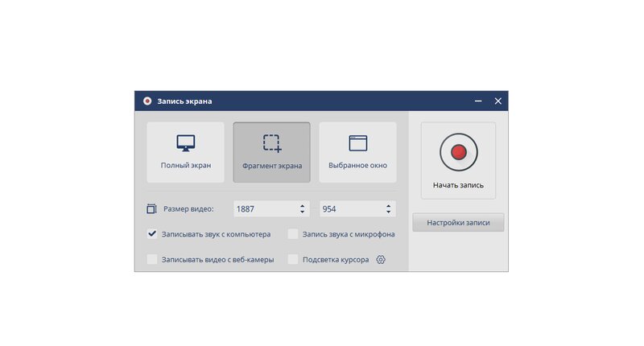Increase the 1887 width with up arrow

point(303,206)
